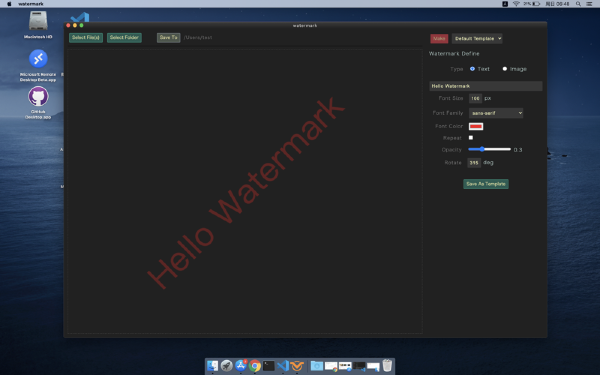The image size is (600, 375).
Task: Open Microsoft Remote Desktop Beta icon
Action: point(38,59)
